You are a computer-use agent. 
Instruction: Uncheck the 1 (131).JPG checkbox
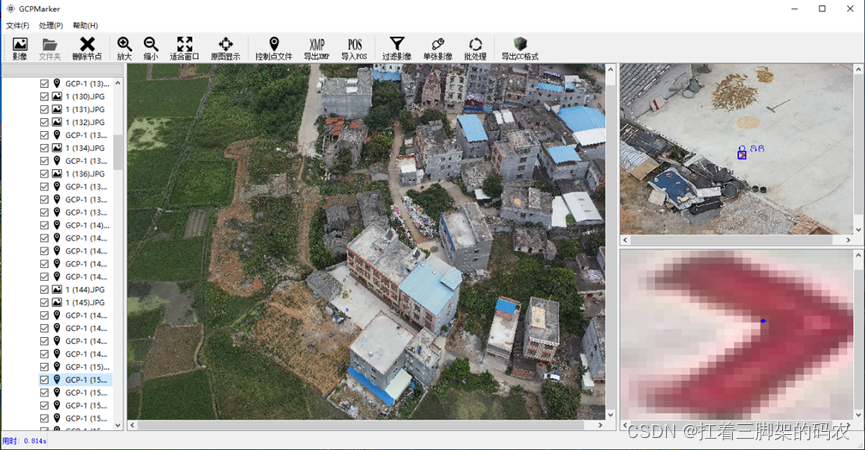44,109
